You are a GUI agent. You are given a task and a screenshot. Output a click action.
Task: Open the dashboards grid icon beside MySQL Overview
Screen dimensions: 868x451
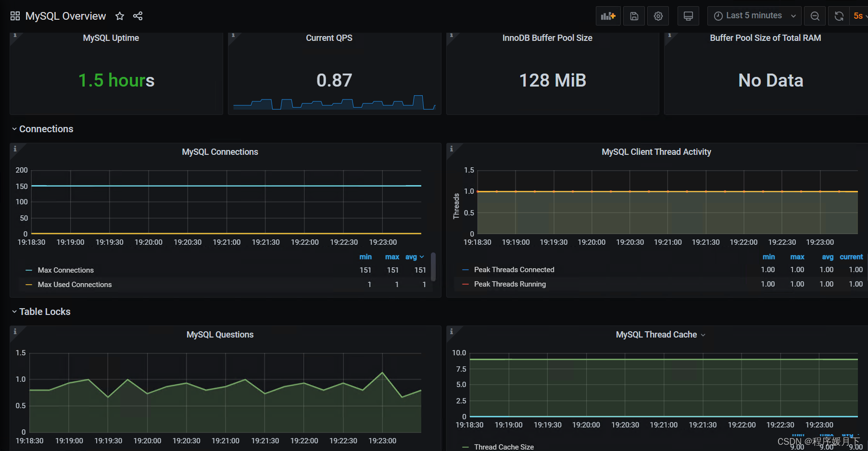(15, 16)
